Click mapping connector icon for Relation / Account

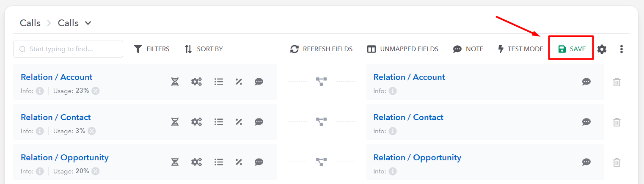click(322, 82)
